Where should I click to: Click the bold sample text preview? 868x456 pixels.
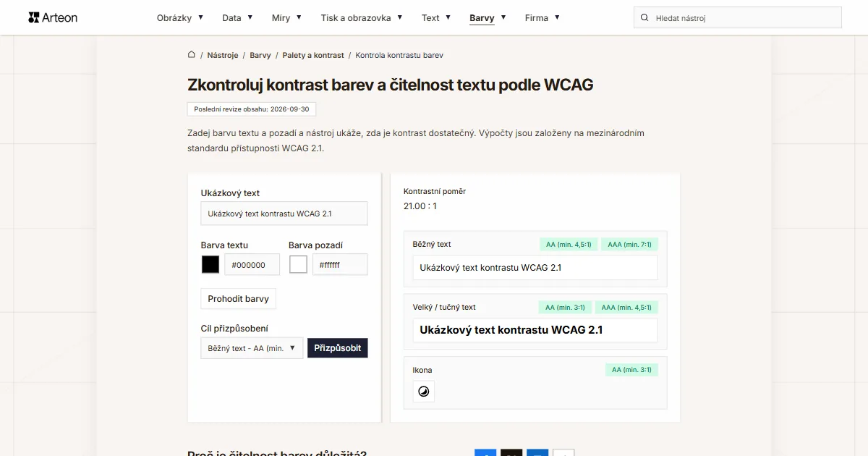coord(535,330)
